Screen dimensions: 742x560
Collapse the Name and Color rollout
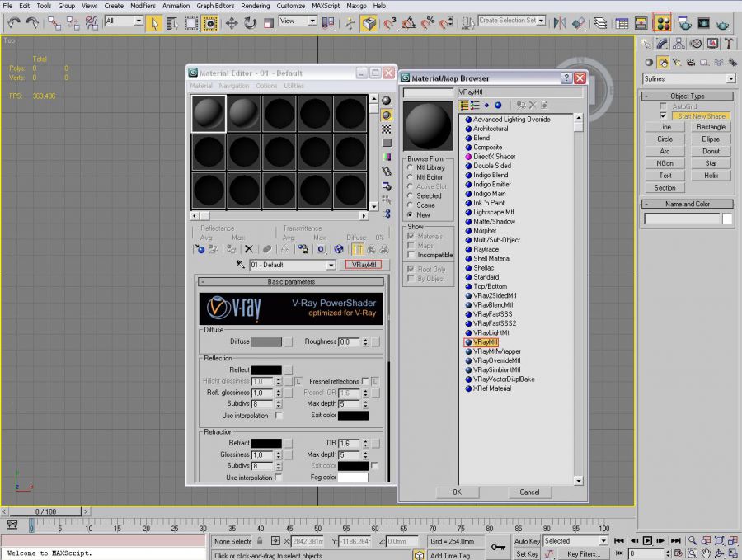687,204
